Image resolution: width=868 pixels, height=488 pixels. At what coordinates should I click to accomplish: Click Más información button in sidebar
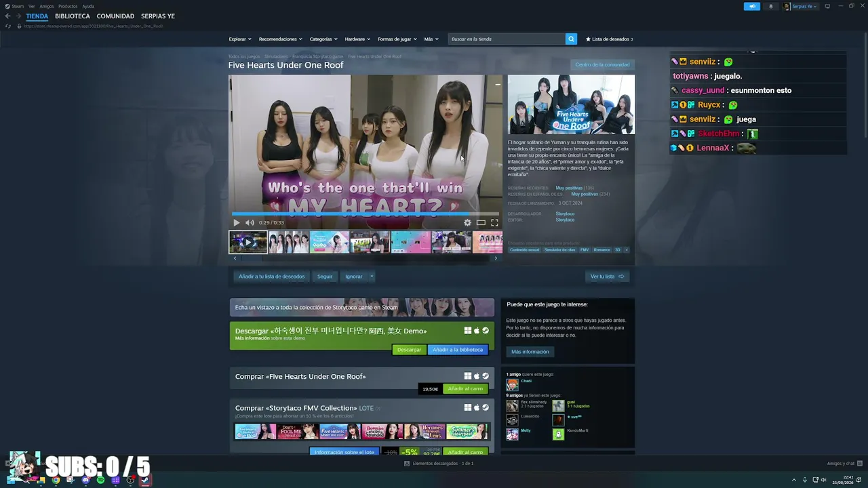530,352
